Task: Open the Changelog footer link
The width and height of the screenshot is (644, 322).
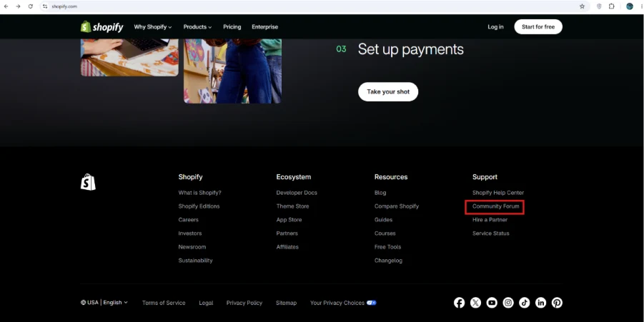Action: 388,261
